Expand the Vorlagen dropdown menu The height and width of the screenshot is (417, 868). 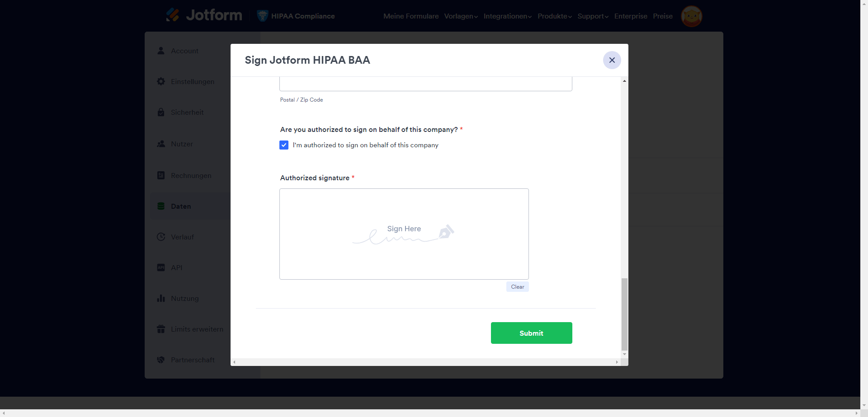coord(461,16)
